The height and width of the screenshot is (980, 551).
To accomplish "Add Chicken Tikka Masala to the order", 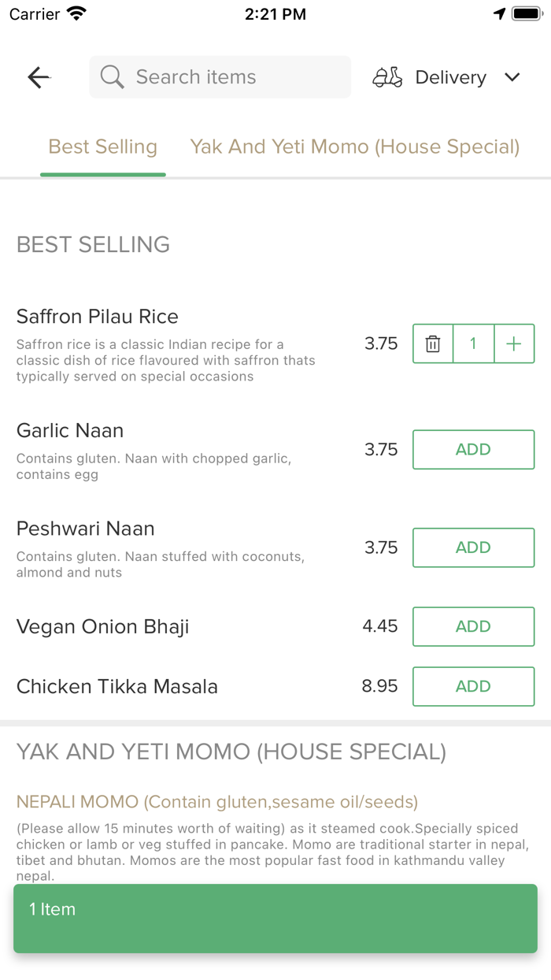I will 473,686.
